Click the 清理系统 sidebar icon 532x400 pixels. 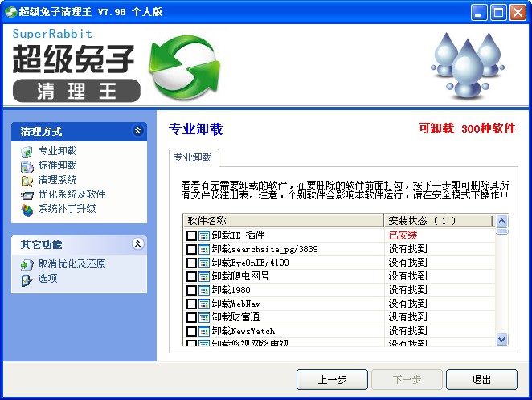pos(27,181)
